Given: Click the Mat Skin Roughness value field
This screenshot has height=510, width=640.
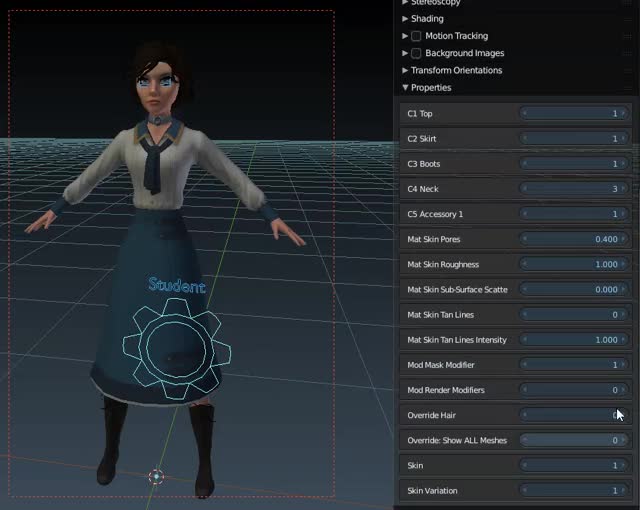Looking at the screenshot, I should (x=574, y=264).
